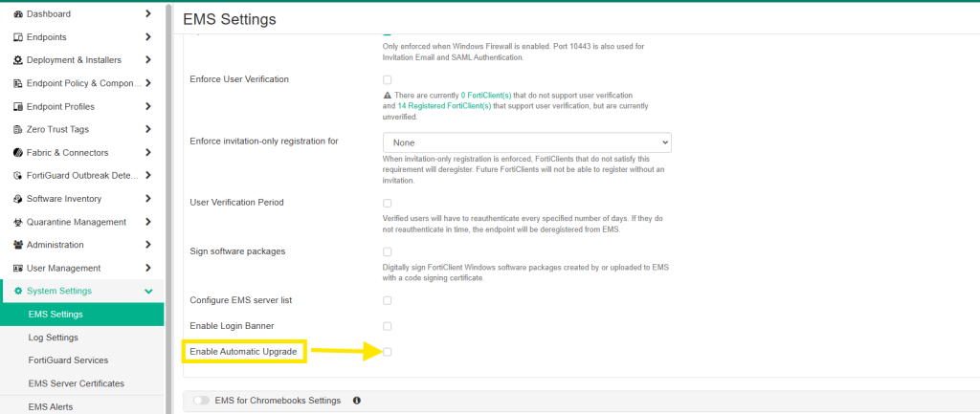The image size is (980, 414).
Task: Click the Enforce invitation-only registration for label
Action: click(264, 142)
